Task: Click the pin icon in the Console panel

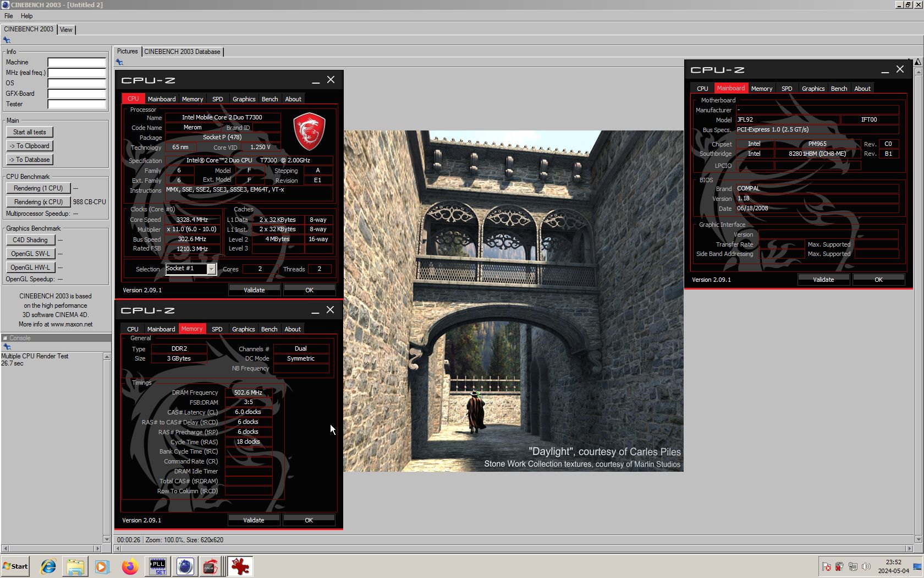Action: click(x=7, y=347)
